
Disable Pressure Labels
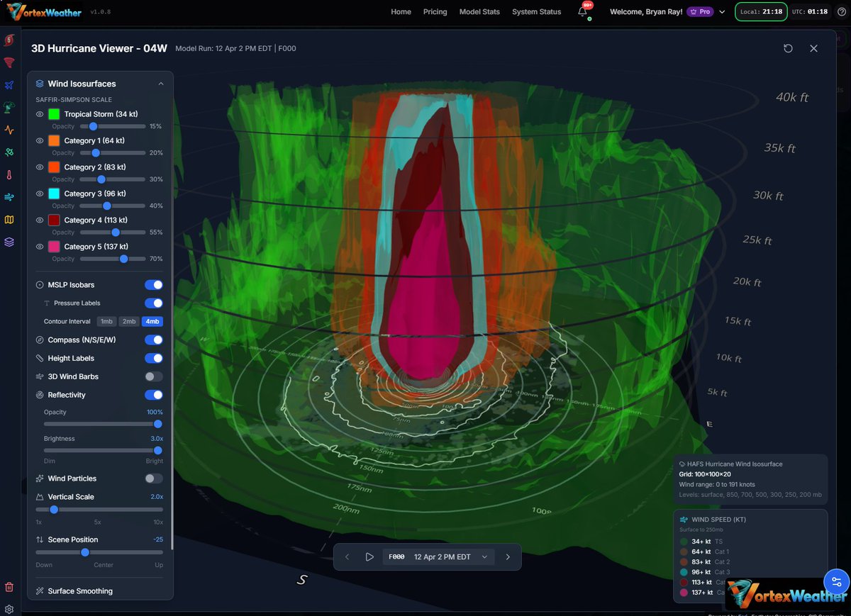(154, 303)
